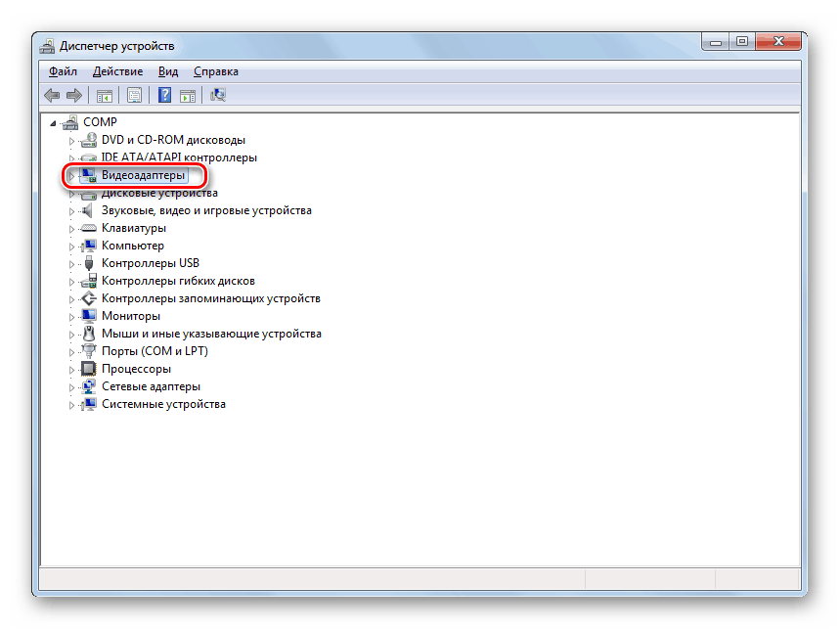This screenshot has height=629, width=840.
Task: Expand Звуковые, видео и игровые устройства arrow
Action: [x=71, y=211]
